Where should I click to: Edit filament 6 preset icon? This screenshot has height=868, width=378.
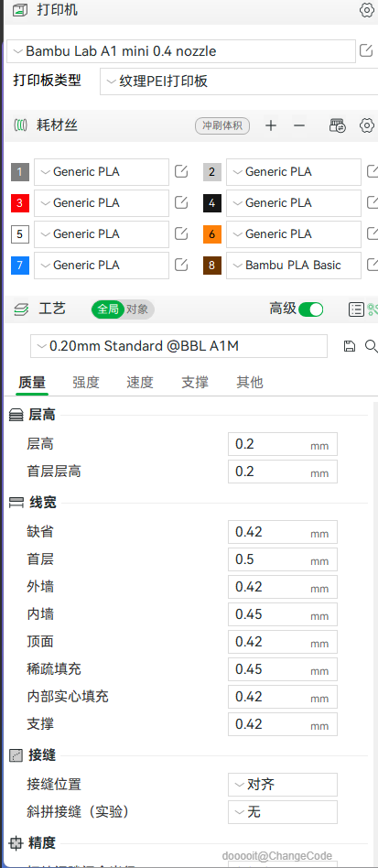pyautogui.click(x=373, y=233)
